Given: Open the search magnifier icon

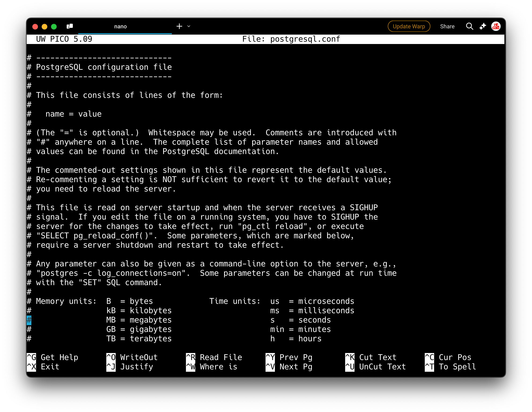Looking at the screenshot, I should point(469,26).
